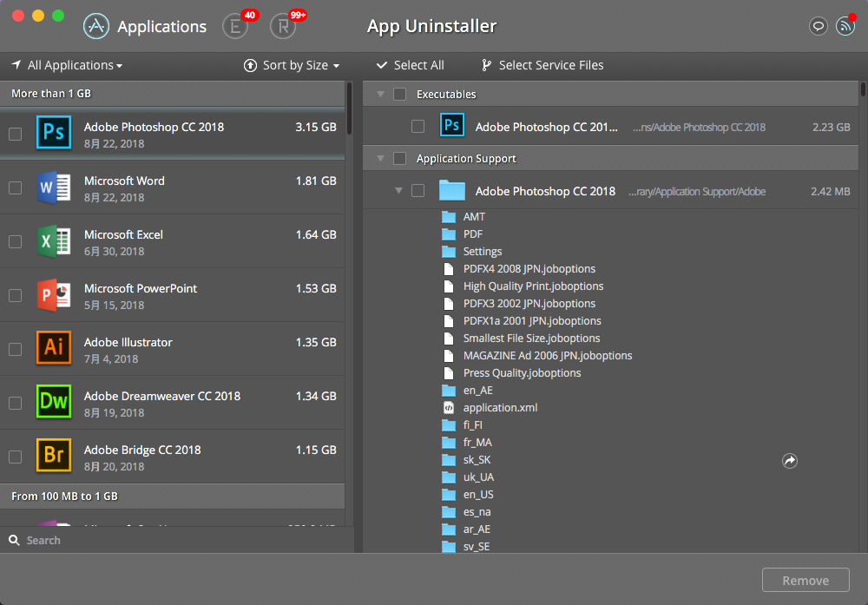Click the application list scrollbar
Image resolution: width=868 pixels, height=605 pixels.
[349, 109]
